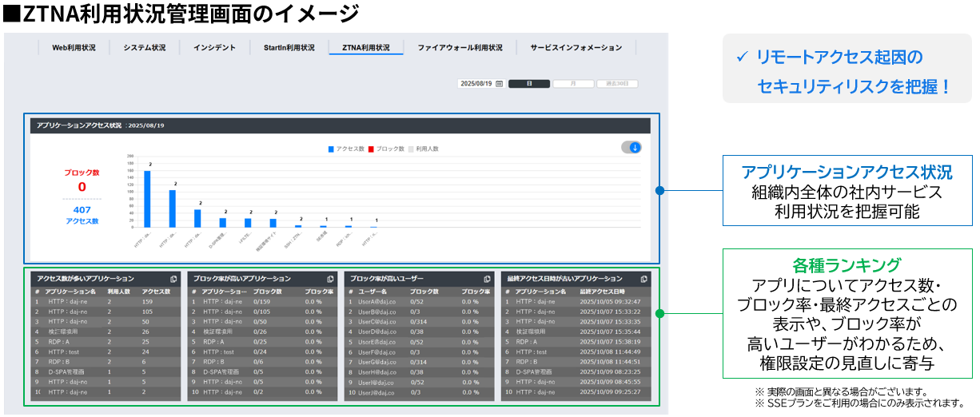Select the 日 period button
The width and height of the screenshot is (980, 417).
(x=529, y=83)
